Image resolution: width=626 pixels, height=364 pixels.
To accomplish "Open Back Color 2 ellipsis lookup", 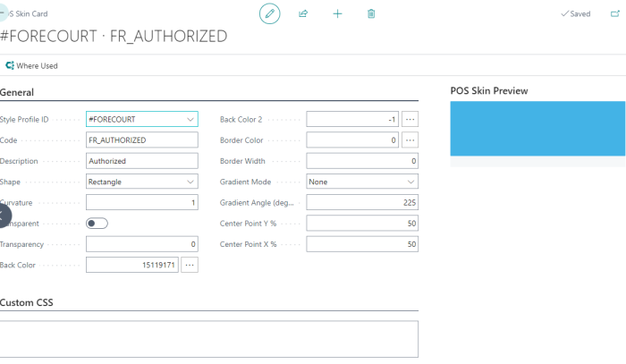I will click(x=410, y=118).
